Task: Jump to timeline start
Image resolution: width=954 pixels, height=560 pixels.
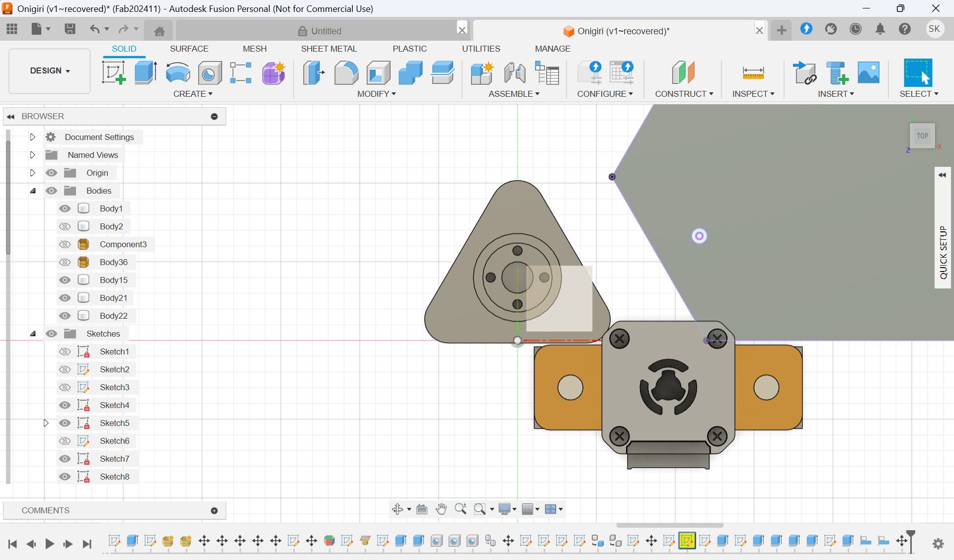Action: point(13,544)
